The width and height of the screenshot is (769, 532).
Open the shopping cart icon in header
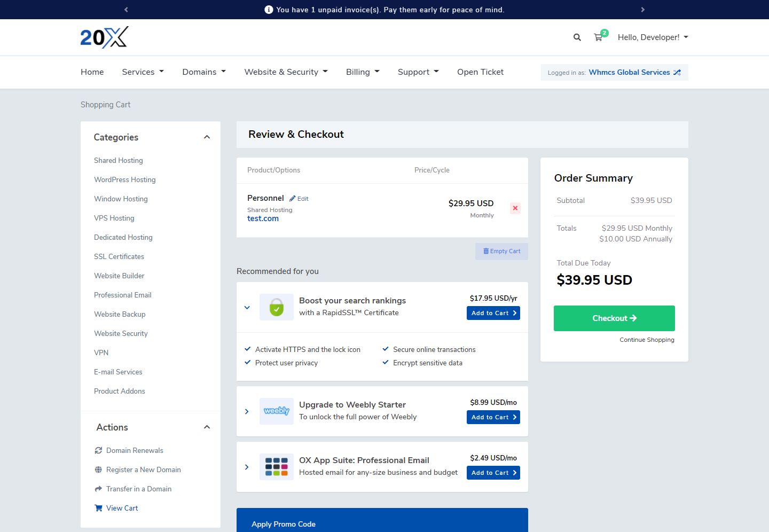[599, 37]
